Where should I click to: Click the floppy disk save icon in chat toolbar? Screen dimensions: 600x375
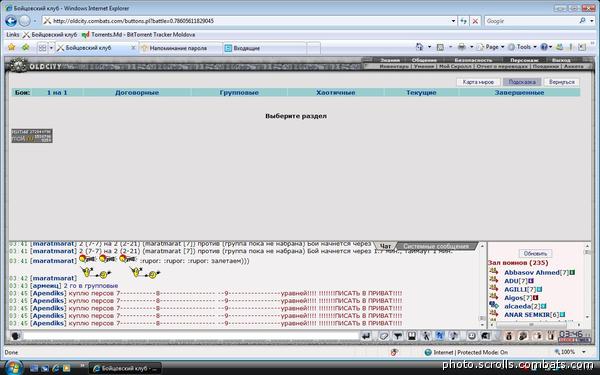tap(412, 336)
